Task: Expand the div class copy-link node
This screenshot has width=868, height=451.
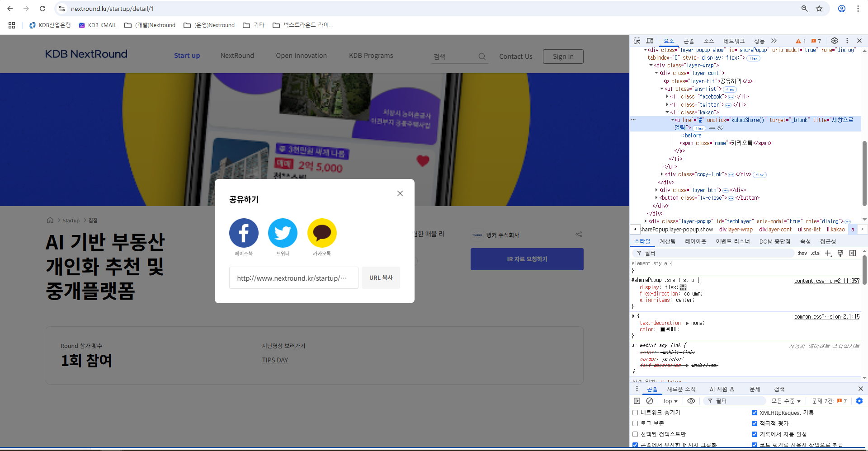Action: click(662, 174)
